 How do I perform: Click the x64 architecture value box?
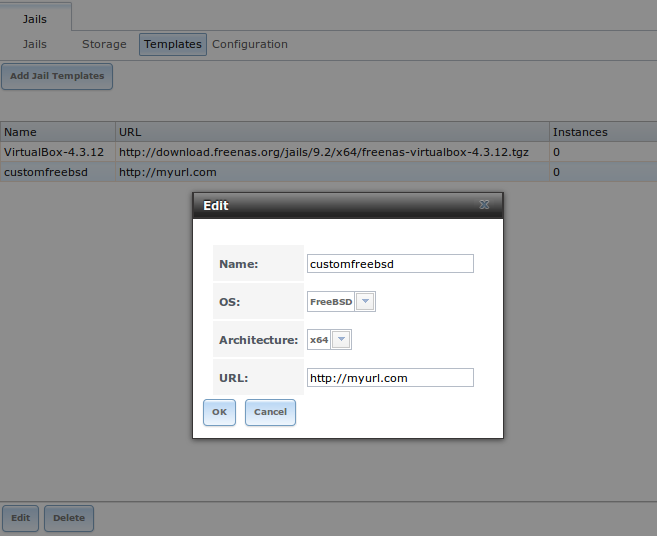point(319,339)
